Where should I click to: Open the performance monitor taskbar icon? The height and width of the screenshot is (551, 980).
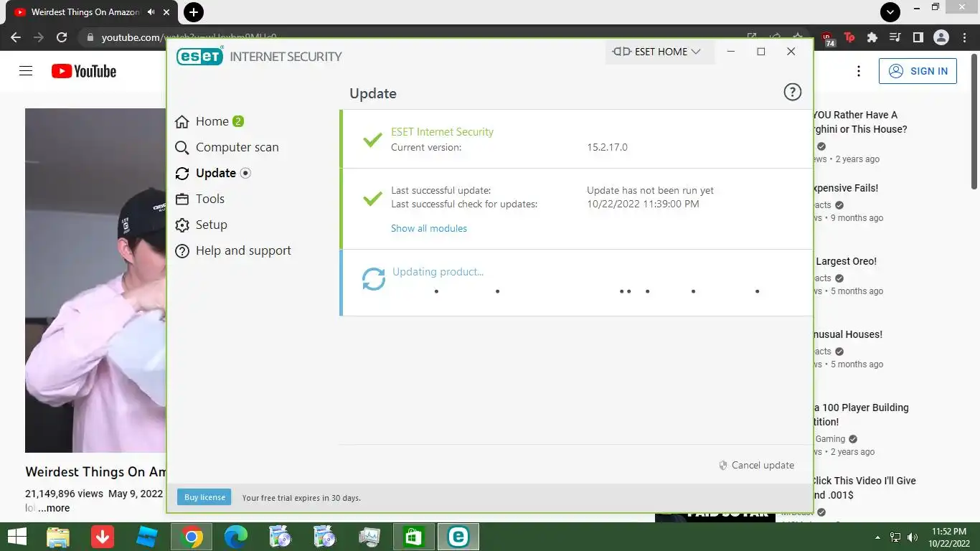(369, 537)
